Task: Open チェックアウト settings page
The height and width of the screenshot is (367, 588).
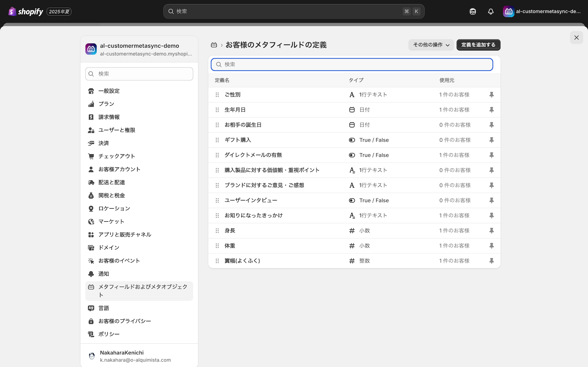Action: (x=139, y=156)
